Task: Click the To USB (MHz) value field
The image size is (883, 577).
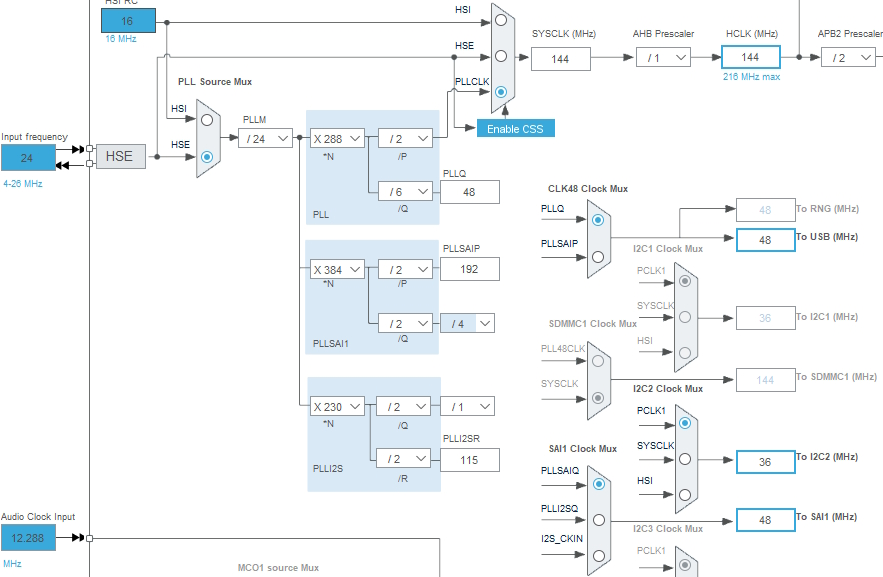Action: (x=765, y=240)
